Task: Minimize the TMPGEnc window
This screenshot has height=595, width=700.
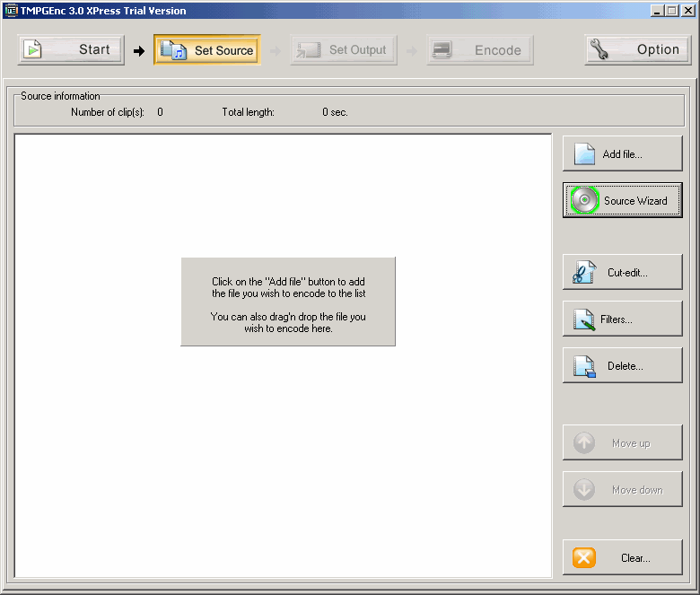Action: [x=658, y=11]
